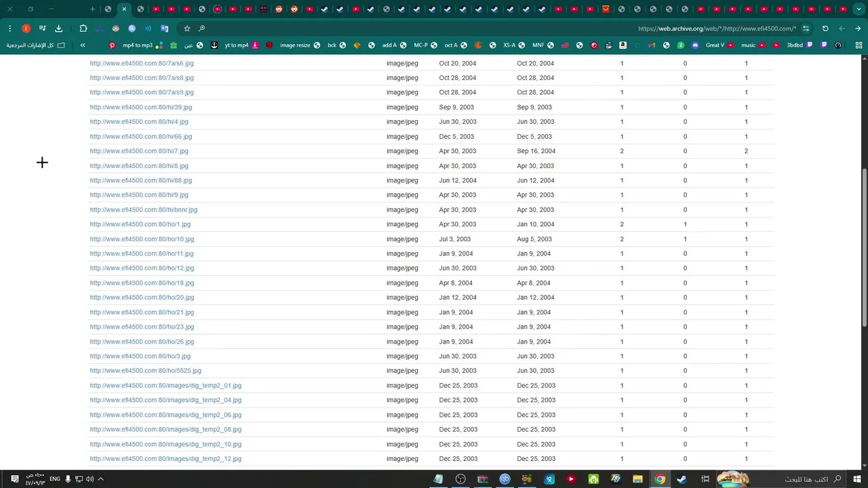Click 'Dec 5, 2003' from date in hi/66.jpg row

tap(456, 136)
